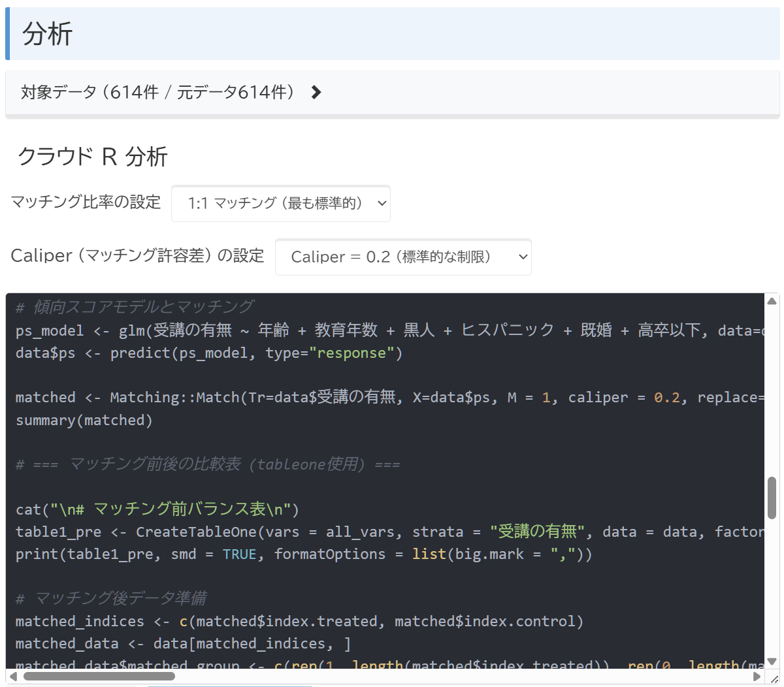Click the code editor's scroll up arrow
This screenshot has width=784, height=687.
(772, 301)
